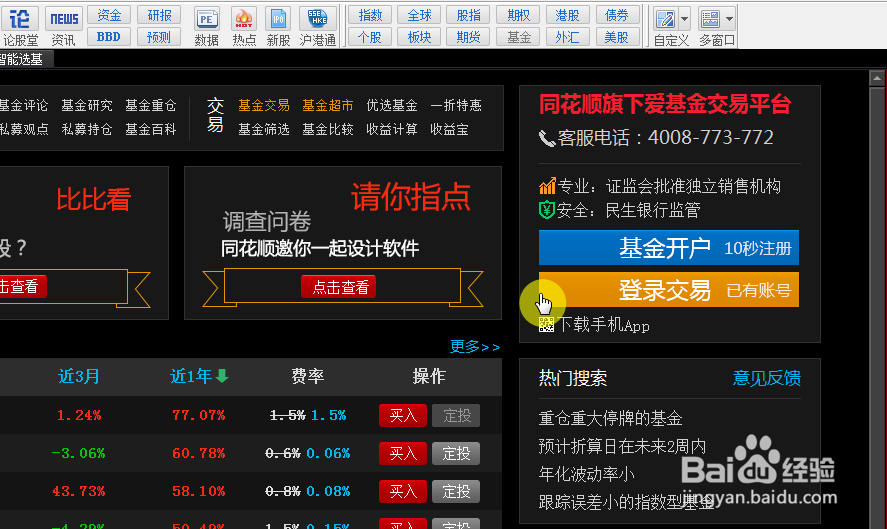
Task: Open the 私募持仓 menu link
Action: click(87, 129)
